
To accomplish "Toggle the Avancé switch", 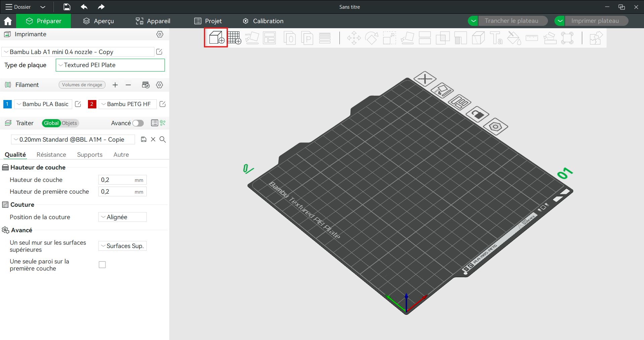I will coord(138,123).
